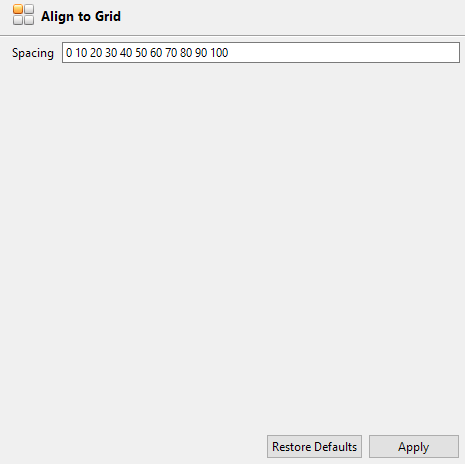Screen dimensions: 465x464
Task: Place cursor on value 20 in Spacing field
Action: 96,53
